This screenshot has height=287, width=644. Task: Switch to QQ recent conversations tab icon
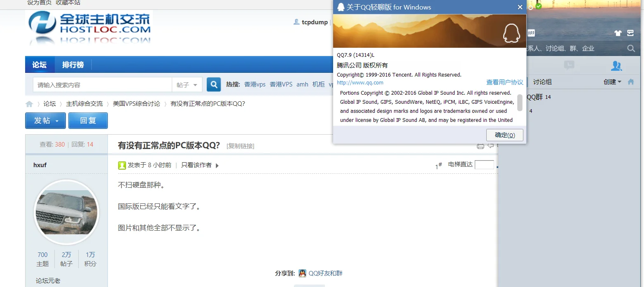pyautogui.click(x=569, y=65)
